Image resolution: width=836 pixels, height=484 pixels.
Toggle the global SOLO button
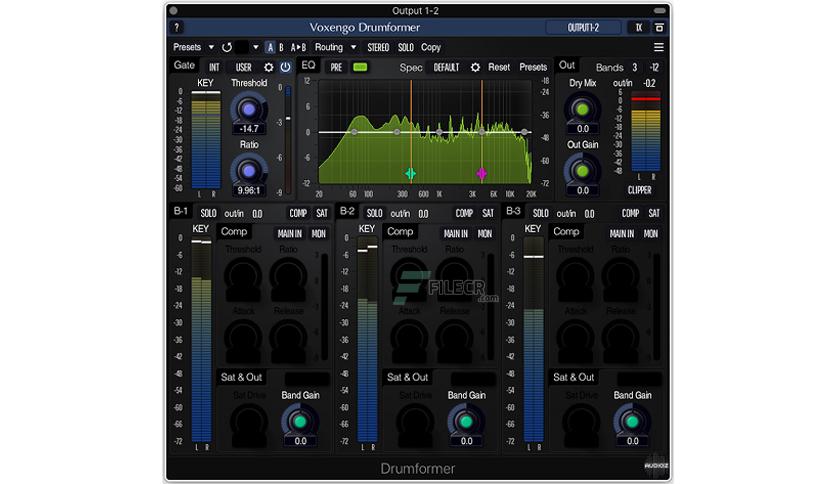click(x=406, y=47)
